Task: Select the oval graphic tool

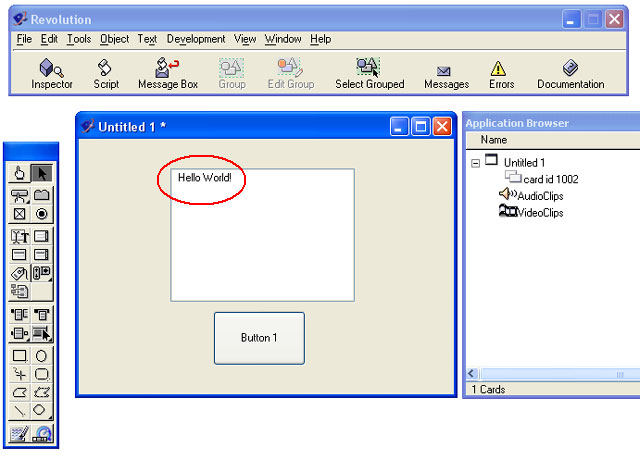Action: (x=42, y=356)
